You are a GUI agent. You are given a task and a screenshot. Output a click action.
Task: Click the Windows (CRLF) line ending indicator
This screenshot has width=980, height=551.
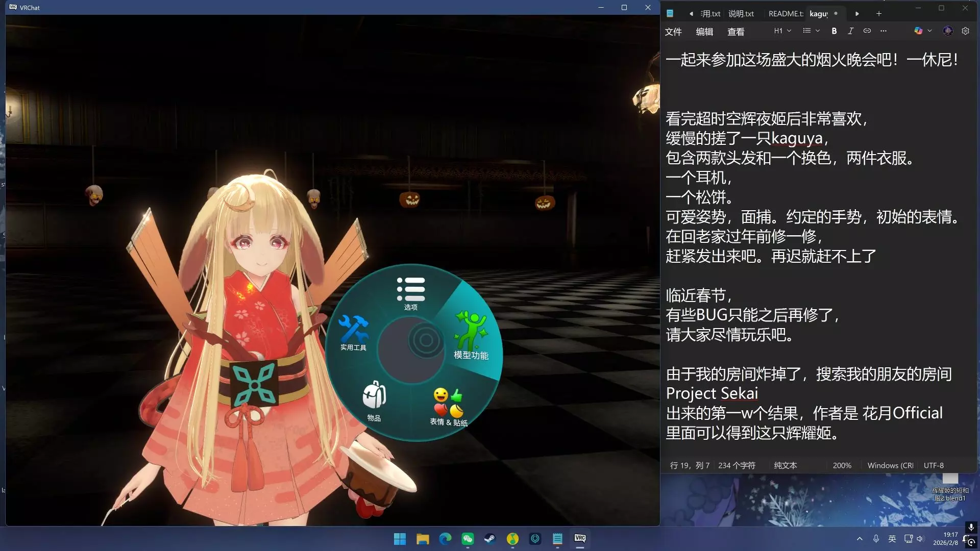click(890, 465)
